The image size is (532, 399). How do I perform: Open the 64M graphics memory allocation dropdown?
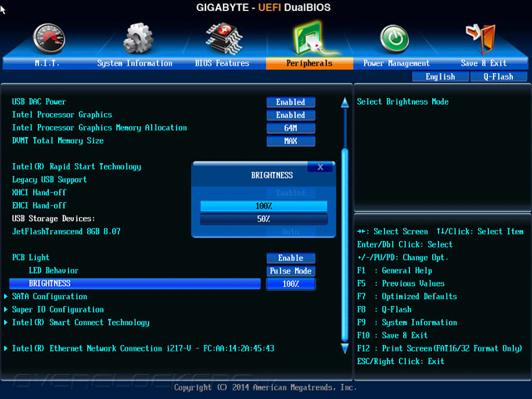291,128
